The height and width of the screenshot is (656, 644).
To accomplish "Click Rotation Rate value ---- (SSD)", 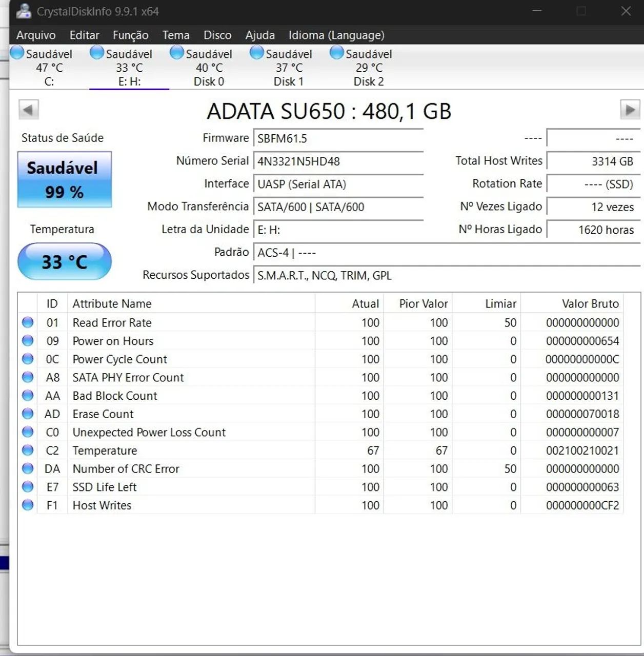I will pos(593,184).
